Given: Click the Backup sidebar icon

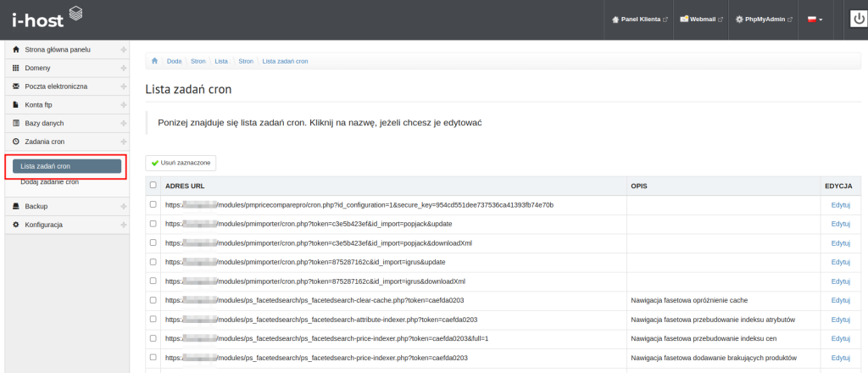Looking at the screenshot, I should pyautogui.click(x=16, y=206).
